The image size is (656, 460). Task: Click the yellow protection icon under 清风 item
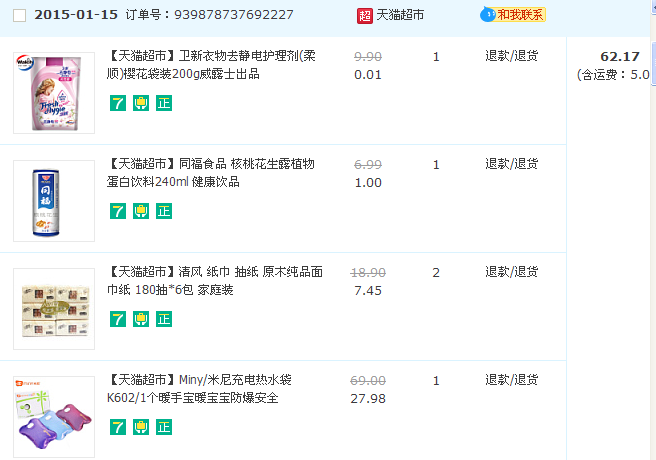coord(141,319)
